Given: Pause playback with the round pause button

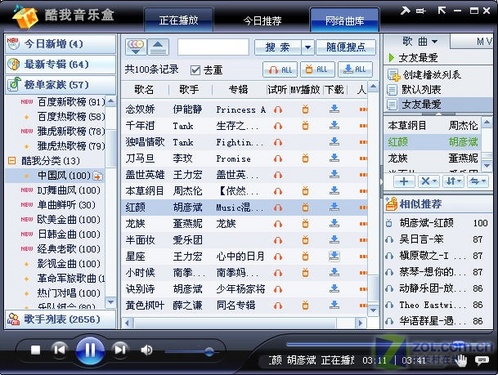Looking at the screenshot, I should coord(90,350).
